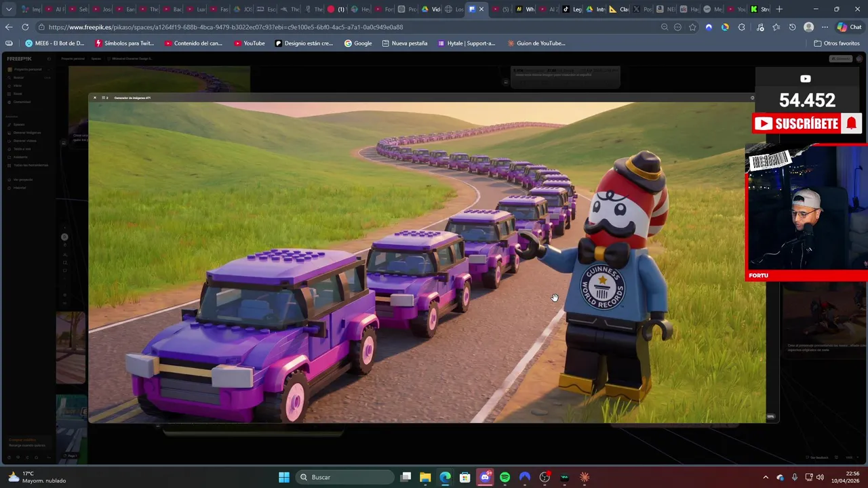Open the generated Lego cars image preview
868x488 pixels.
click(427, 262)
